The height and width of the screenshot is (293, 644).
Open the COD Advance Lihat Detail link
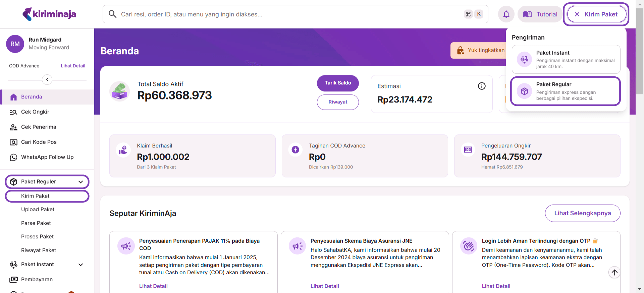[73, 66]
